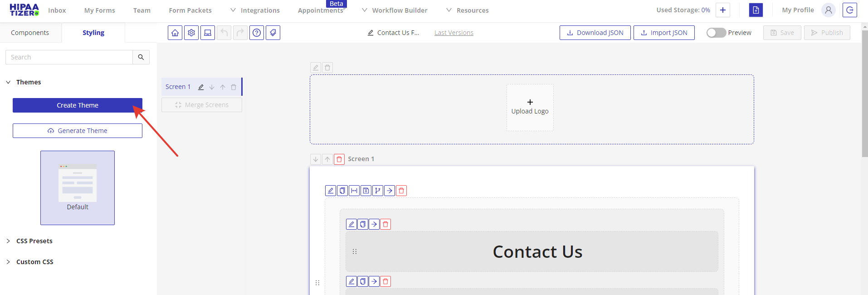Toggle the Preview switch on
This screenshot has width=868, height=295.
(x=716, y=33)
